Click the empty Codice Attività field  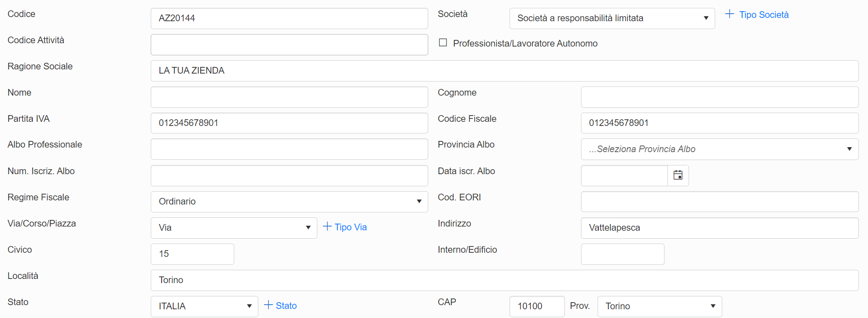tap(289, 44)
